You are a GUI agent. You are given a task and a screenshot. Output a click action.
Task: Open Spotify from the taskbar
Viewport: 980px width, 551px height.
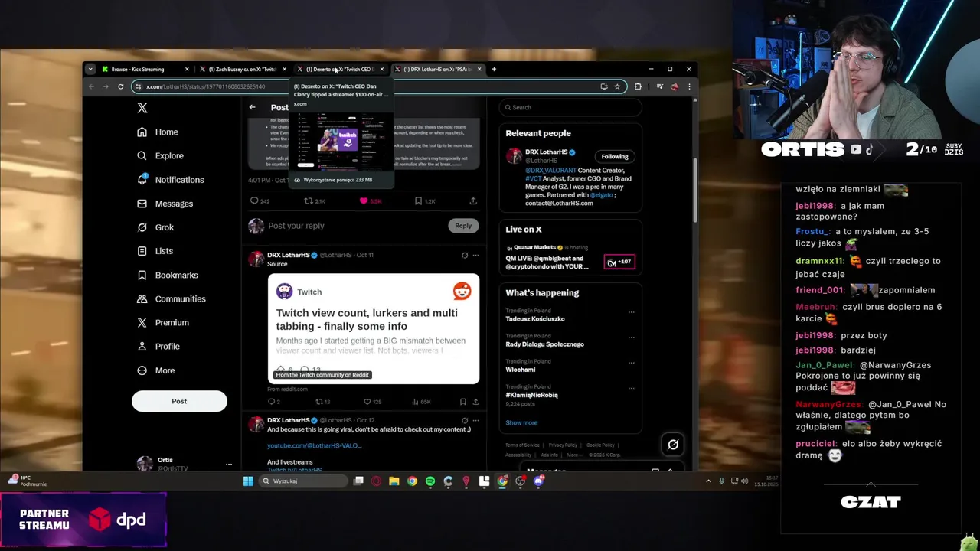[x=430, y=481]
